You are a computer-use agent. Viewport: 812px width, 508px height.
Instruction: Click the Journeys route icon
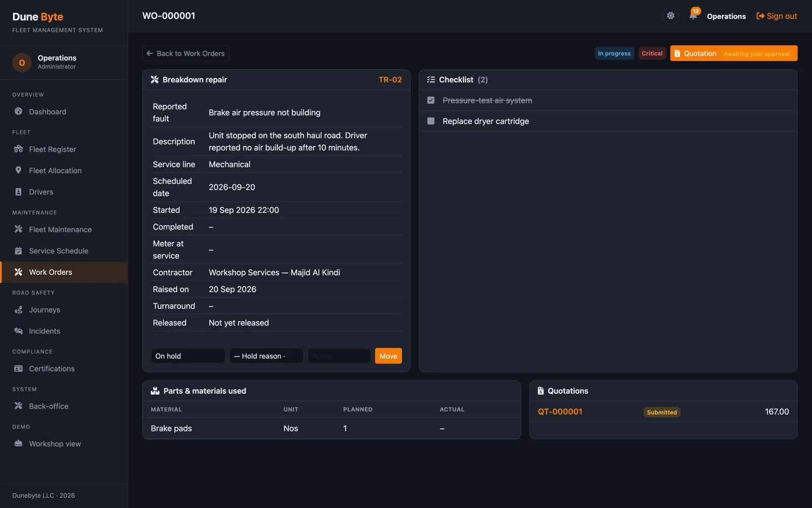[x=18, y=309]
